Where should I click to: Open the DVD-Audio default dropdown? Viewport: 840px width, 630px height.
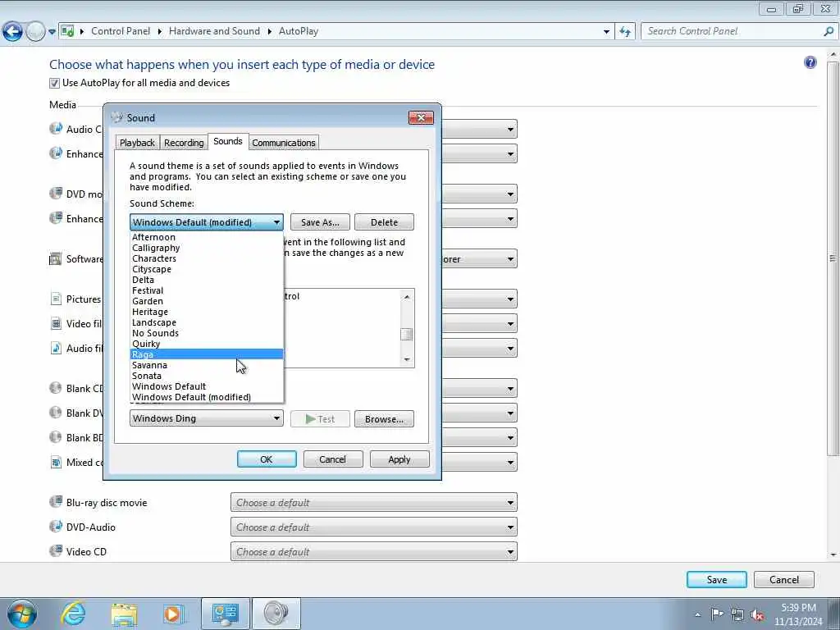374,527
